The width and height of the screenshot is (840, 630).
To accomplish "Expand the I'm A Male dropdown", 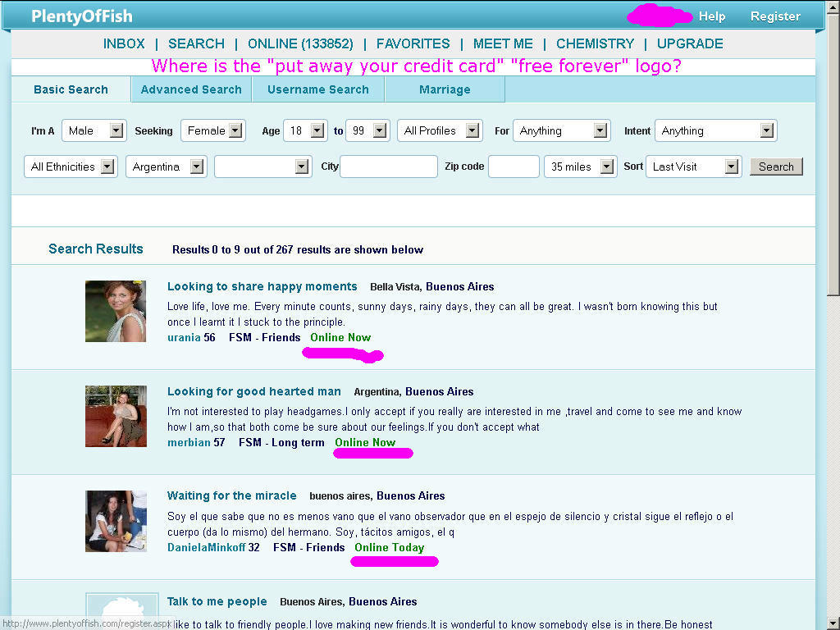I will point(94,130).
